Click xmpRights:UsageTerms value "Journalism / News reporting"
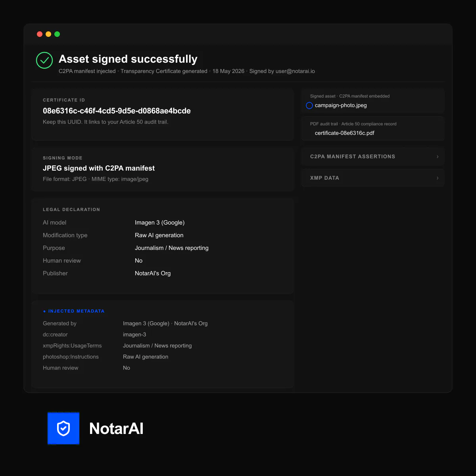Viewport: 476px width, 476px height. (x=157, y=345)
